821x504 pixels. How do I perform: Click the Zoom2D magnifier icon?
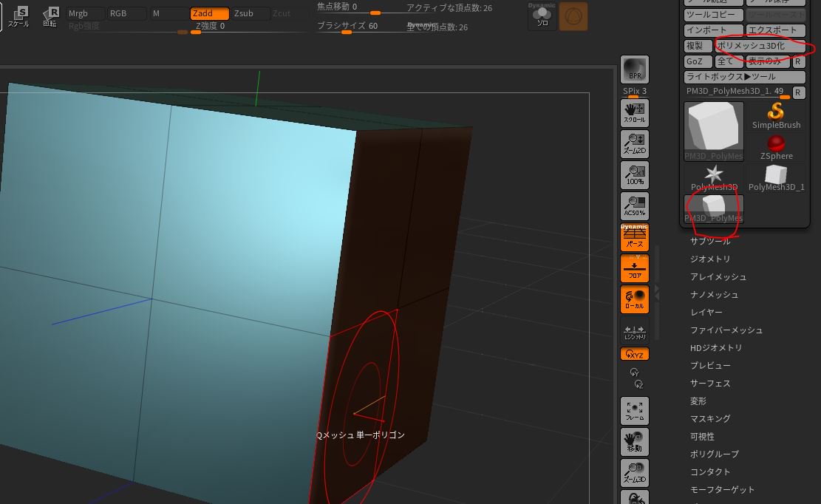tap(635, 144)
